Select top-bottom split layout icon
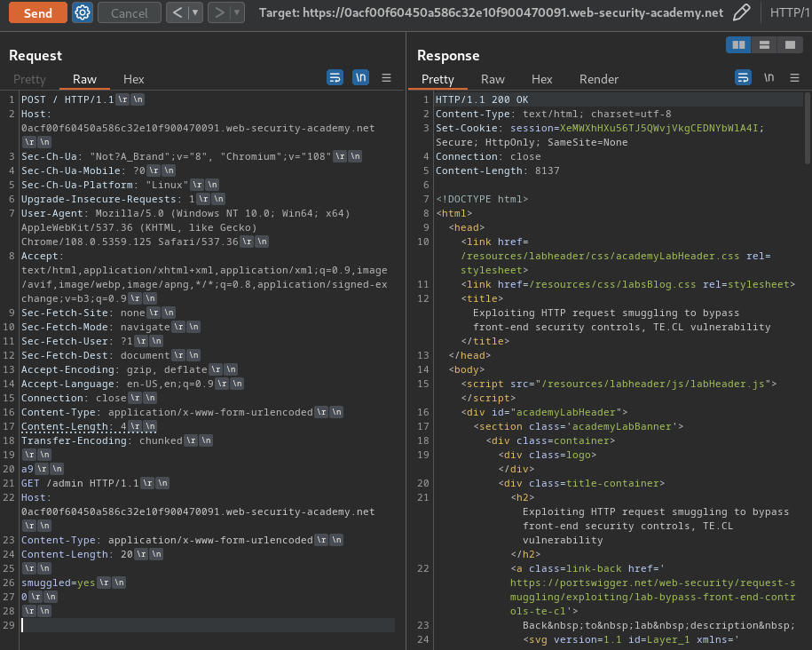Viewport: 812px width, 650px height. [x=764, y=45]
